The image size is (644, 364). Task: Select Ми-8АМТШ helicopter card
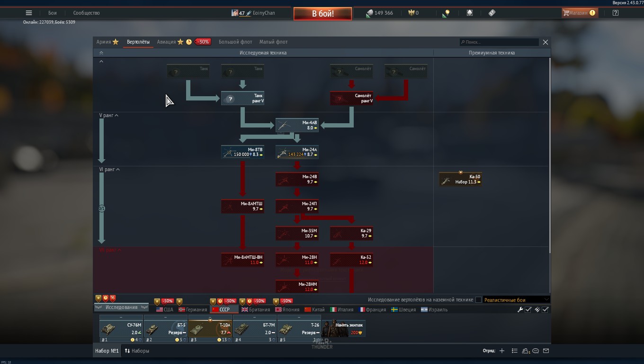pos(242,206)
